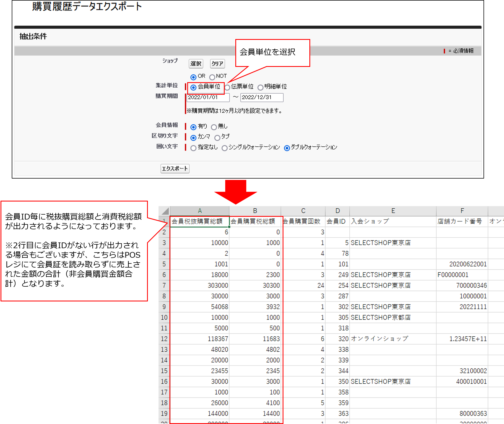Click the クリア button to clear shop selection
Image resolution: width=504 pixels, height=424 pixels.
pyautogui.click(x=217, y=63)
